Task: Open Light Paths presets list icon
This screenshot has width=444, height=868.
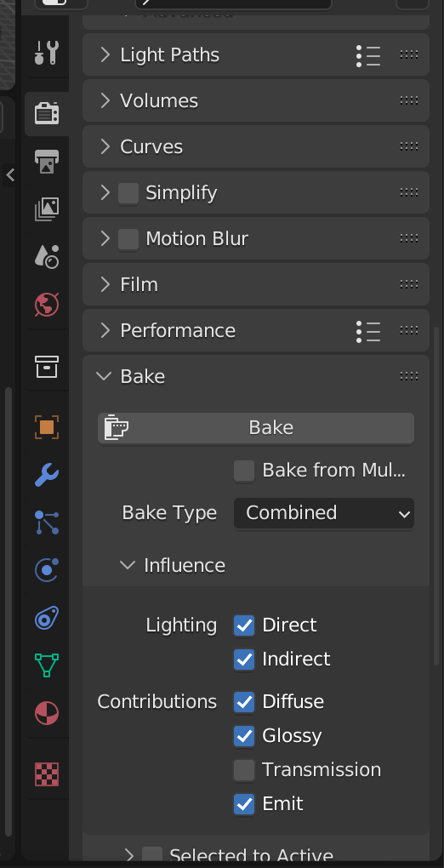Action: coord(368,54)
